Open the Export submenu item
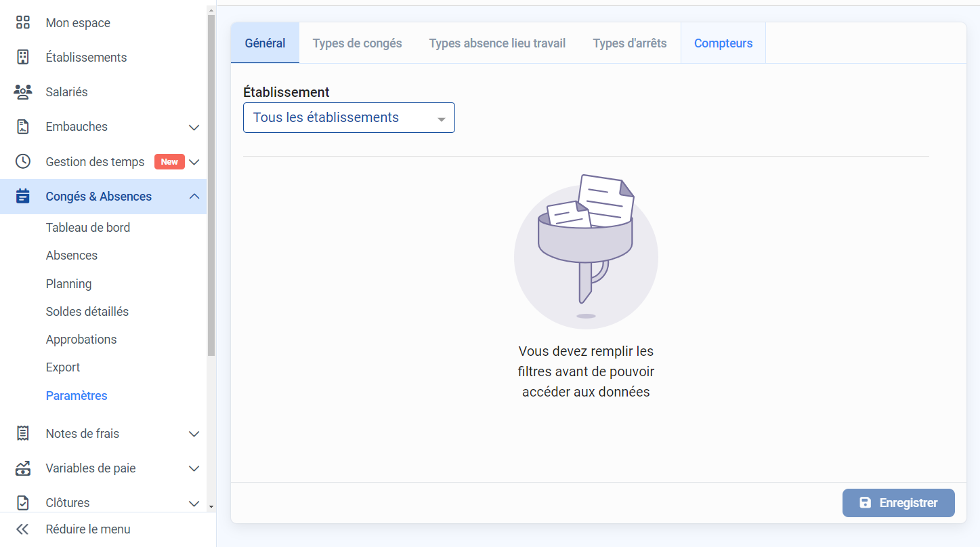 point(63,367)
